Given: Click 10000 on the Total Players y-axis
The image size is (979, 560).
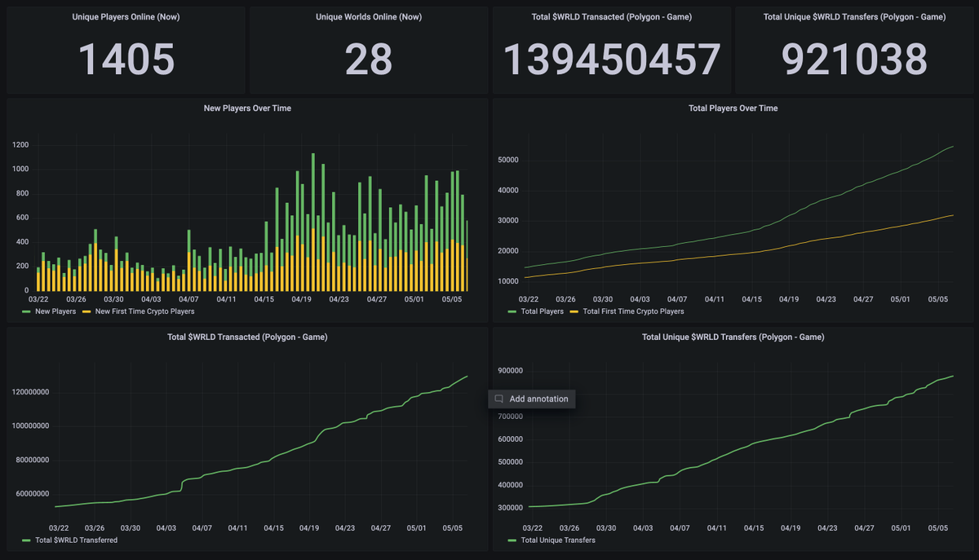Looking at the screenshot, I should pyautogui.click(x=510, y=281).
